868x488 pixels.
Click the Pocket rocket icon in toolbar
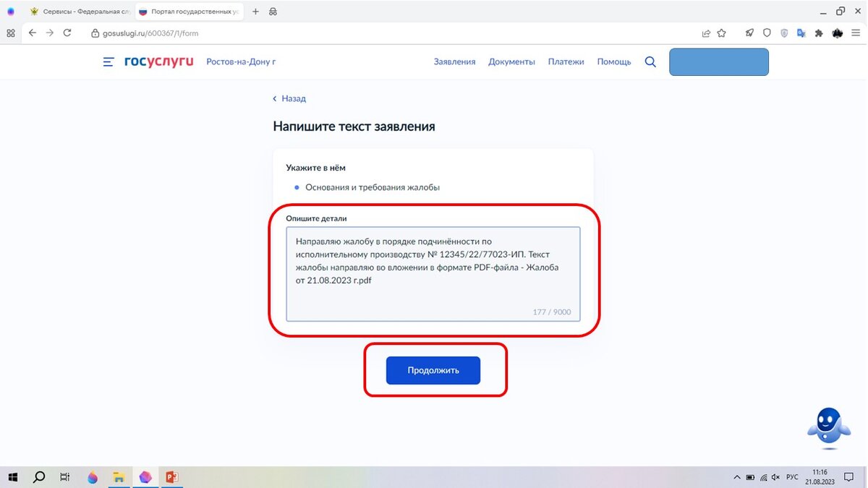click(x=749, y=33)
